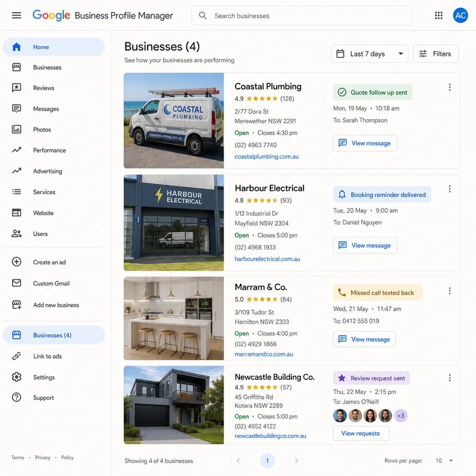This screenshot has width=476, height=476.
Task: View message for Coastal Plumbing
Action: click(365, 143)
